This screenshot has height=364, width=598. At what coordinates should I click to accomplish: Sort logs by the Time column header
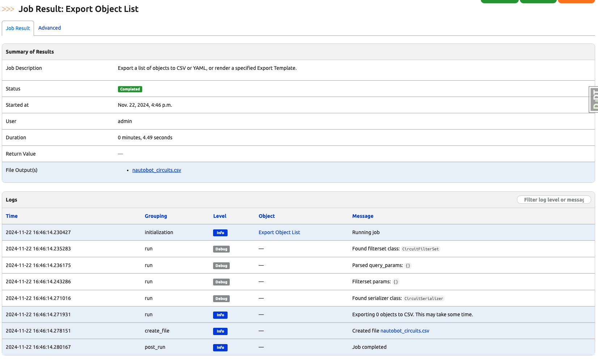click(12, 216)
